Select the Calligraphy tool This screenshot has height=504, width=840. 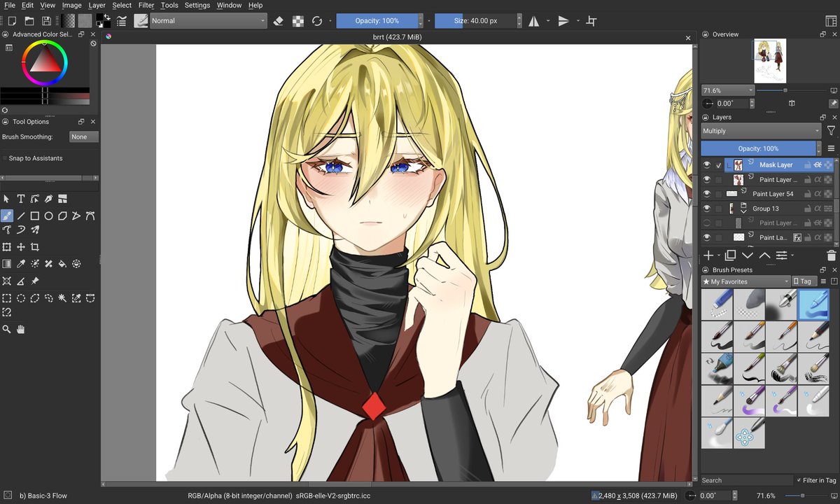pos(48,199)
